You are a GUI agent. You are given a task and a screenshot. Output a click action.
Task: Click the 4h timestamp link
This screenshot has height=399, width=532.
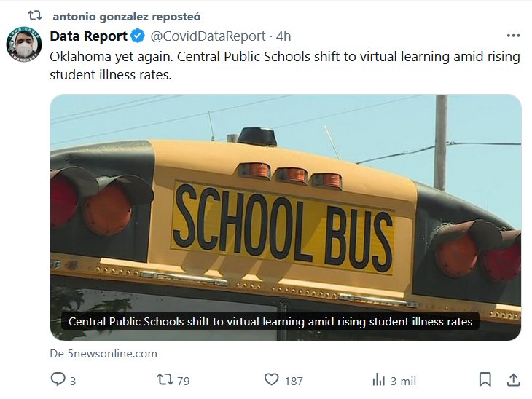(x=284, y=36)
